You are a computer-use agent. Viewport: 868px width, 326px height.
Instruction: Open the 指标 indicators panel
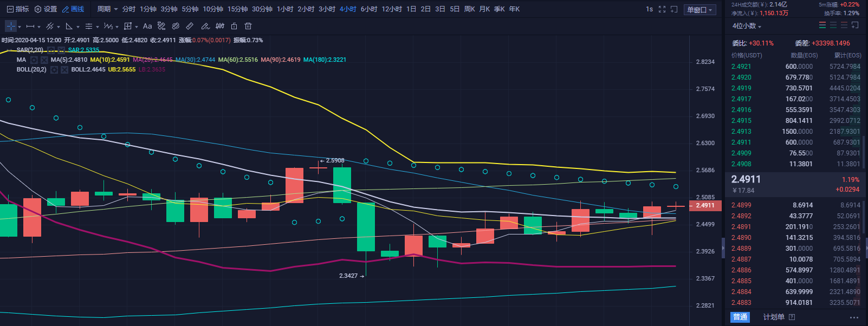pos(18,9)
